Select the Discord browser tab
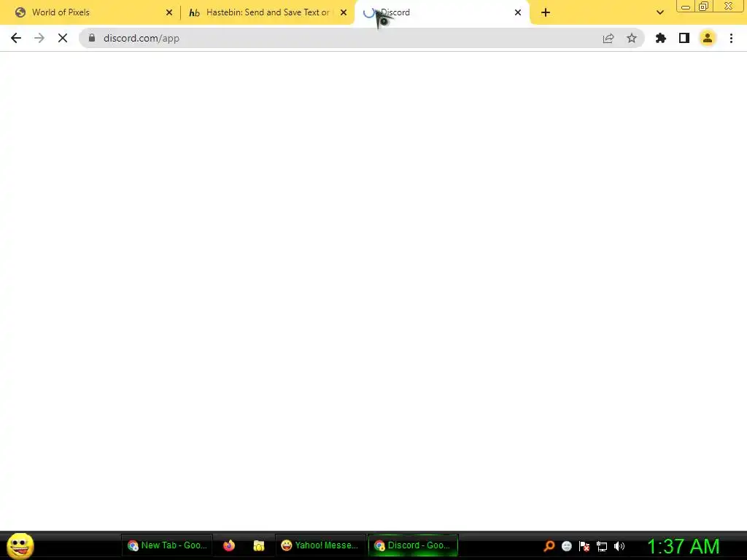747x560 pixels. click(x=442, y=12)
